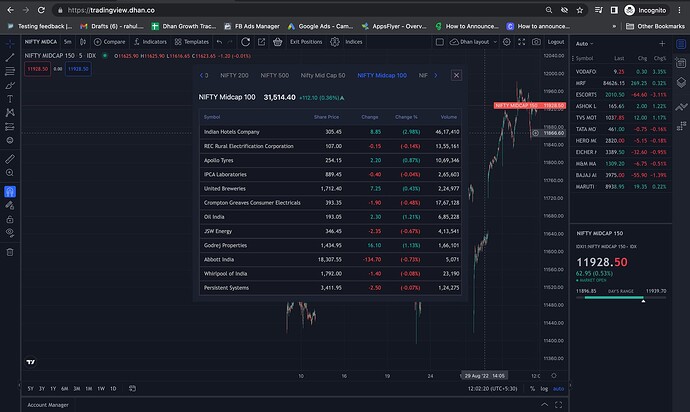
Task: Go to previous index tabs with left chevron
Action: (202, 75)
